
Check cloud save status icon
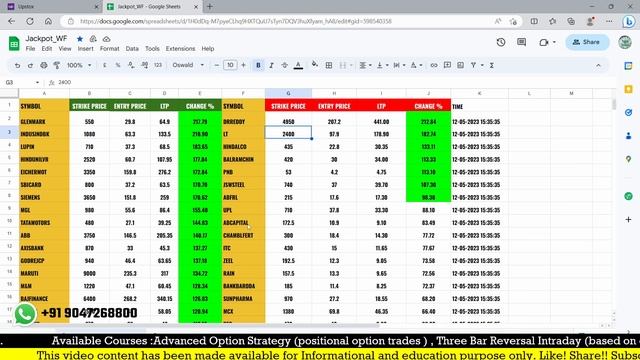[x=107, y=39]
